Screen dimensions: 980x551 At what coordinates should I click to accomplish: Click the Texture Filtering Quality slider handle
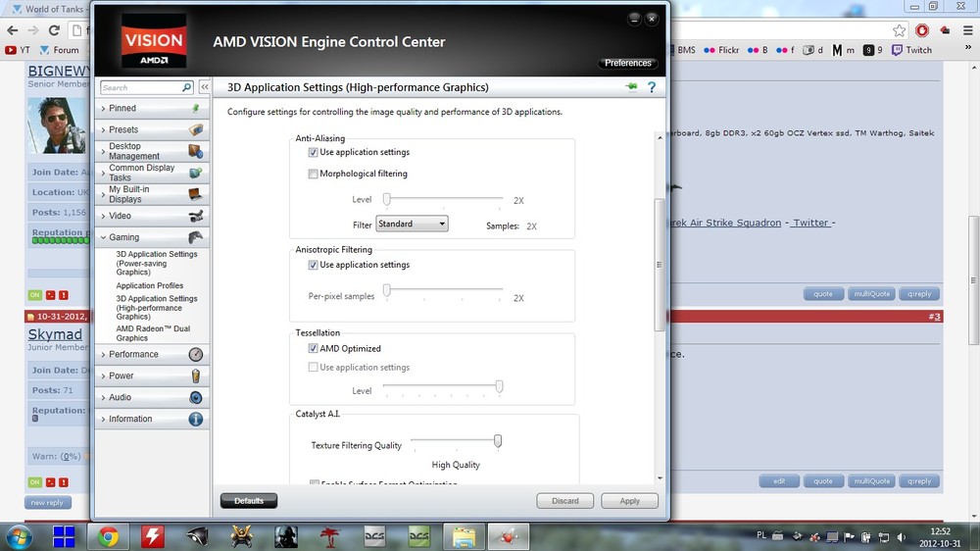(x=498, y=441)
